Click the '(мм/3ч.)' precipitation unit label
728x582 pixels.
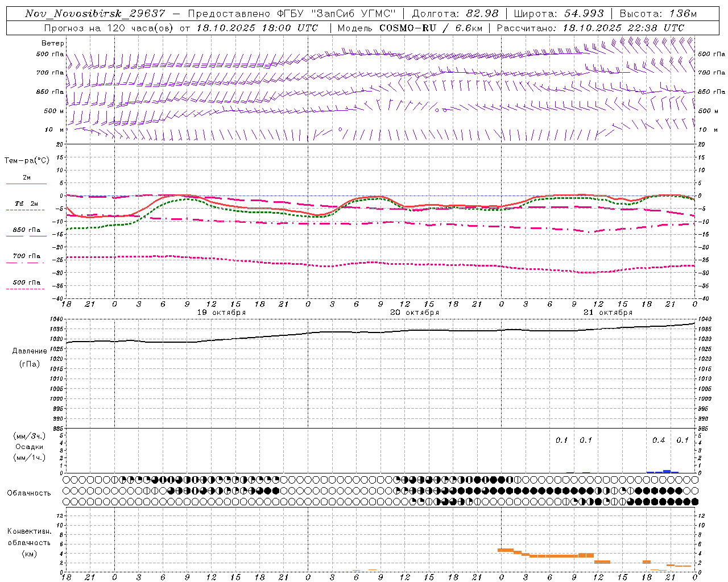pos(30,436)
